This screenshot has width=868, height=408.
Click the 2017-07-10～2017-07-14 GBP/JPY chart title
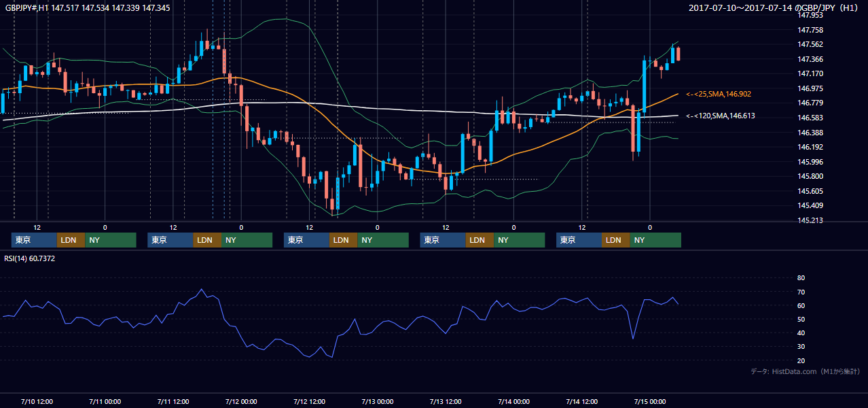coord(775,8)
